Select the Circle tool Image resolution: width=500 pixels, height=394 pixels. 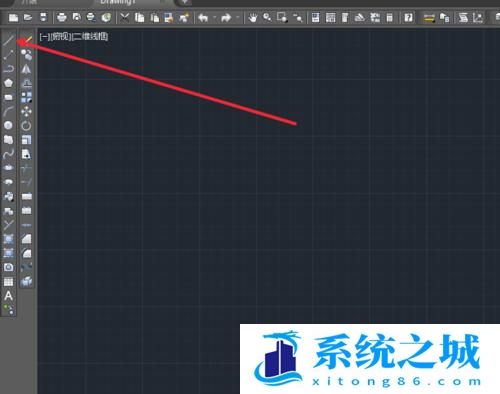pos(9,125)
